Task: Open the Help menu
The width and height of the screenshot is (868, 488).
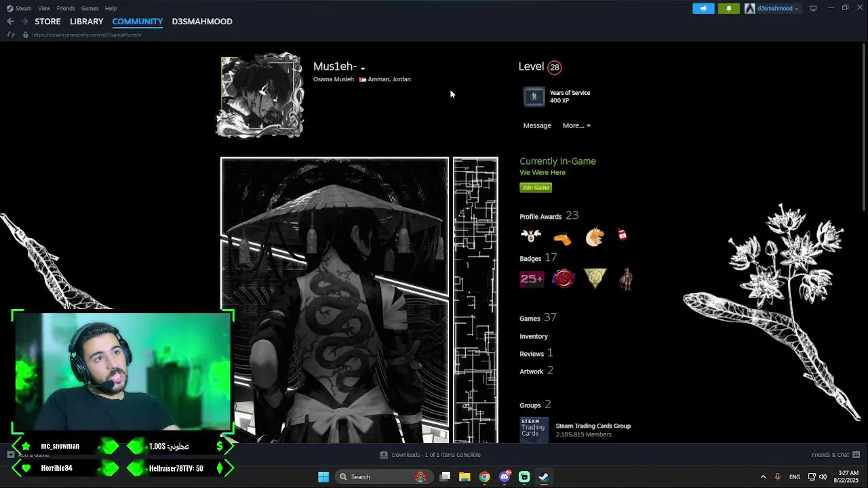Action: coord(111,8)
